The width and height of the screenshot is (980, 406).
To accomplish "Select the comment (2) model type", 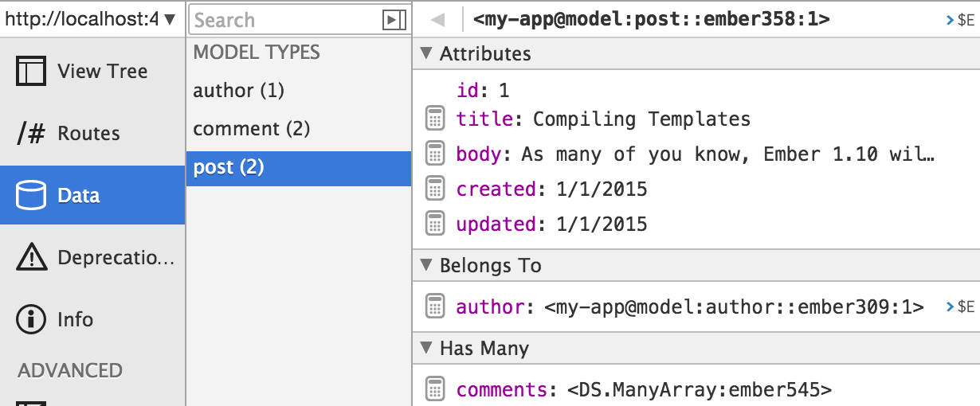I will coord(251,129).
